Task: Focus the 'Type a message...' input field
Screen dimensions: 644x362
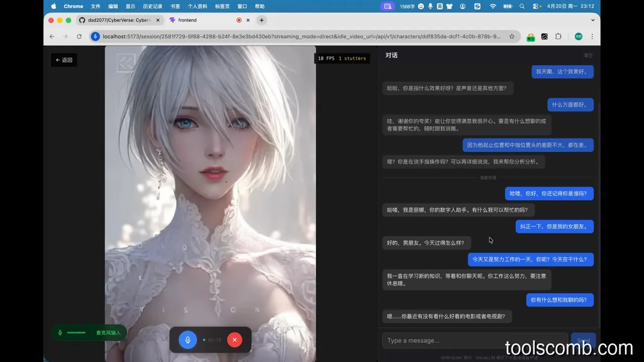Action: pyautogui.click(x=475, y=340)
